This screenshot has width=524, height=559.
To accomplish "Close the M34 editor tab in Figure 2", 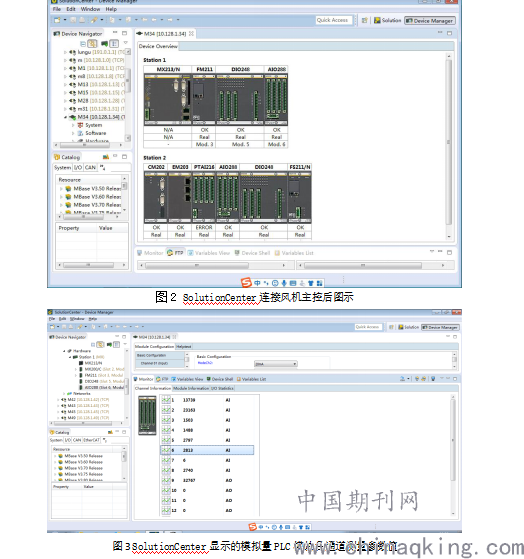I will pos(191,34).
